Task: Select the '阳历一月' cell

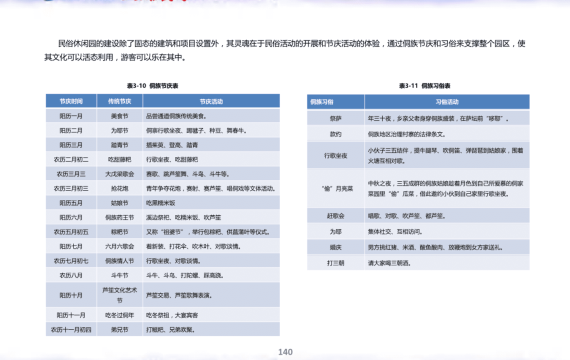Action: coord(71,116)
